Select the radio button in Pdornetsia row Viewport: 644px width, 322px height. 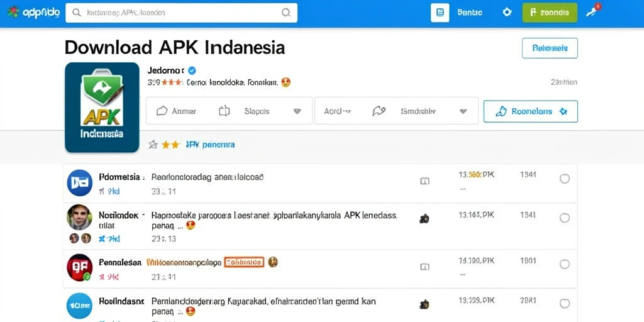pos(565,179)
